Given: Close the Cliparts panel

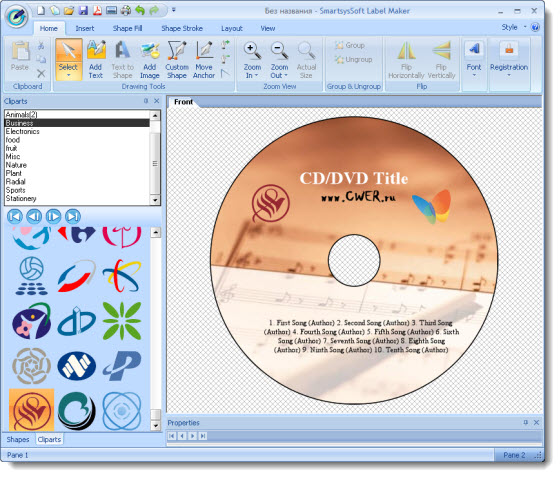Looking at the screenshot, I should [156, 101].
